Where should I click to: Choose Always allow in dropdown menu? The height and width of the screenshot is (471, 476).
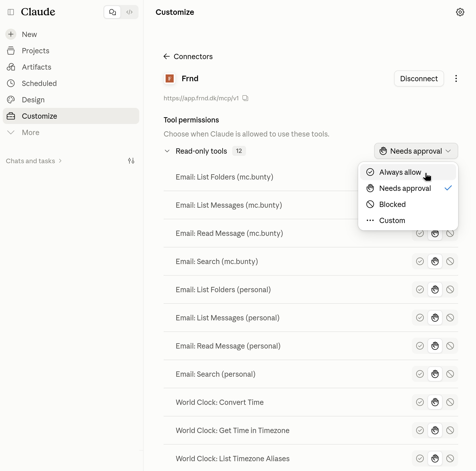408,172
